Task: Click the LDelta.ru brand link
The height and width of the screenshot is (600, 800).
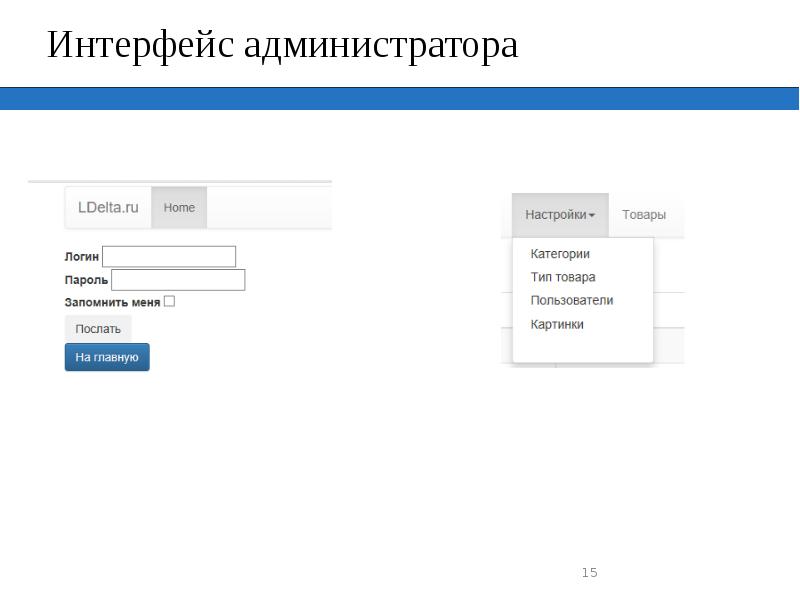Action: click(108, 208)
